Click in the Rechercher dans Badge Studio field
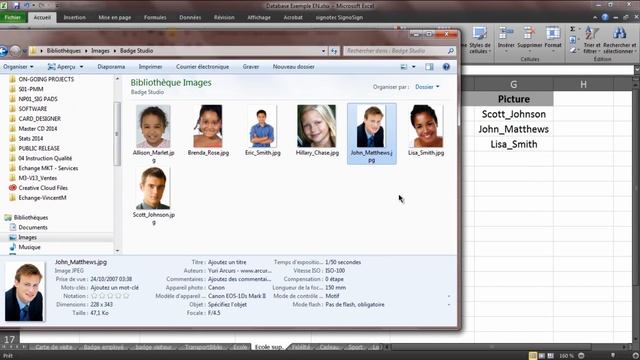This screenshot has width=640, height=360. click(394, 51)
